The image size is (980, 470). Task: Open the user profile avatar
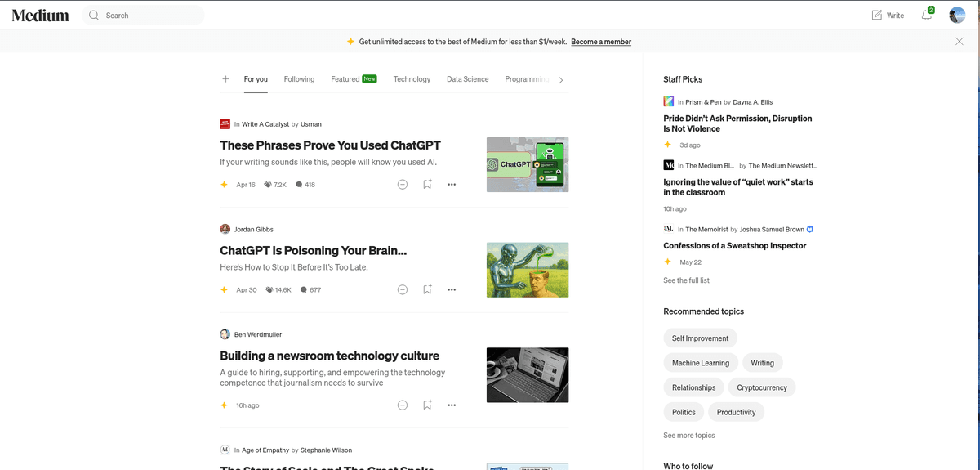click(957, 16)
